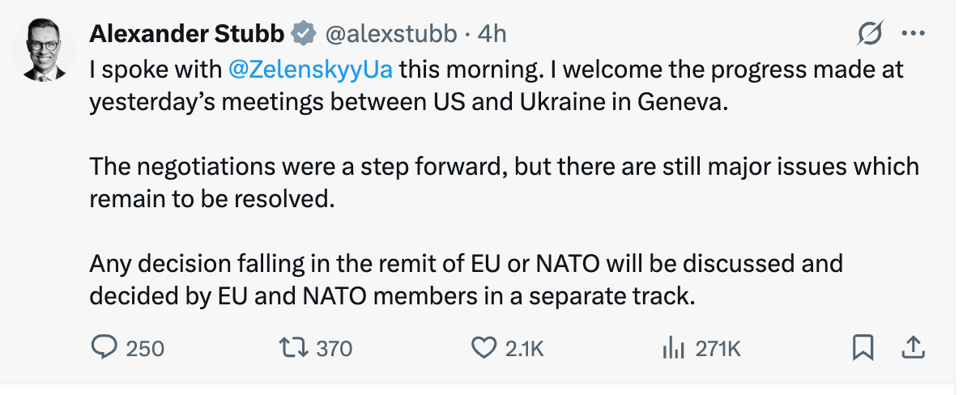Viewport: 980px width, 395px height.
Task: Open the @ZelenskyyUa mention link
Action: [311, 70]
